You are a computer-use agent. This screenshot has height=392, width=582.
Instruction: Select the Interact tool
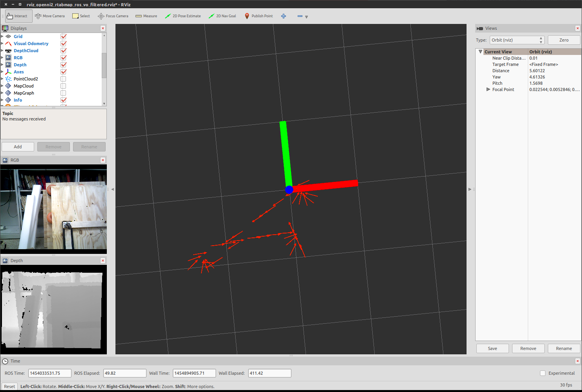17,16
